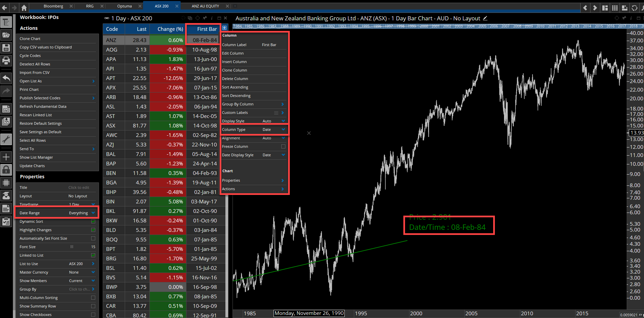Refresh data with circular arrows icon
Image resolution: width=644 pixels, height=318 pixels.
(635, 8)
